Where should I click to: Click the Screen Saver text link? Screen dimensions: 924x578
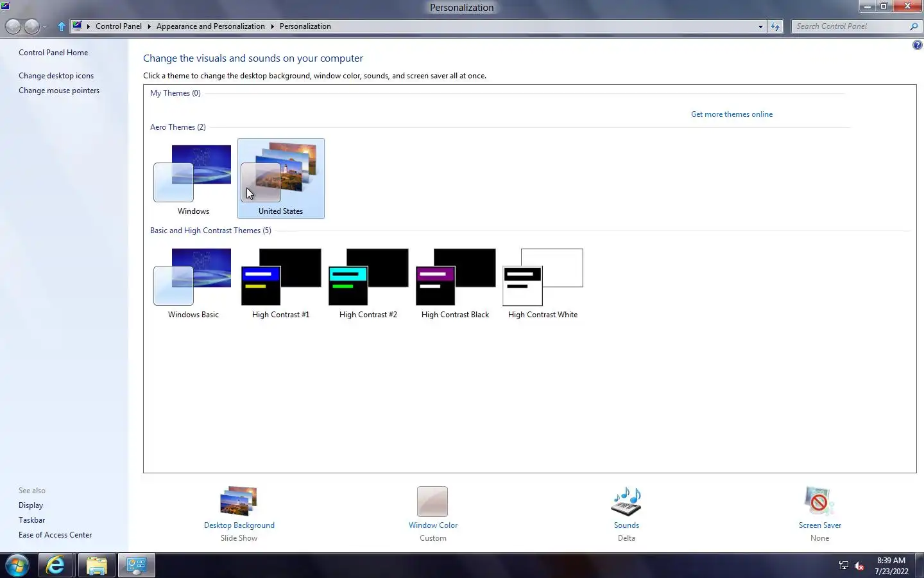[x=819, y=525]
